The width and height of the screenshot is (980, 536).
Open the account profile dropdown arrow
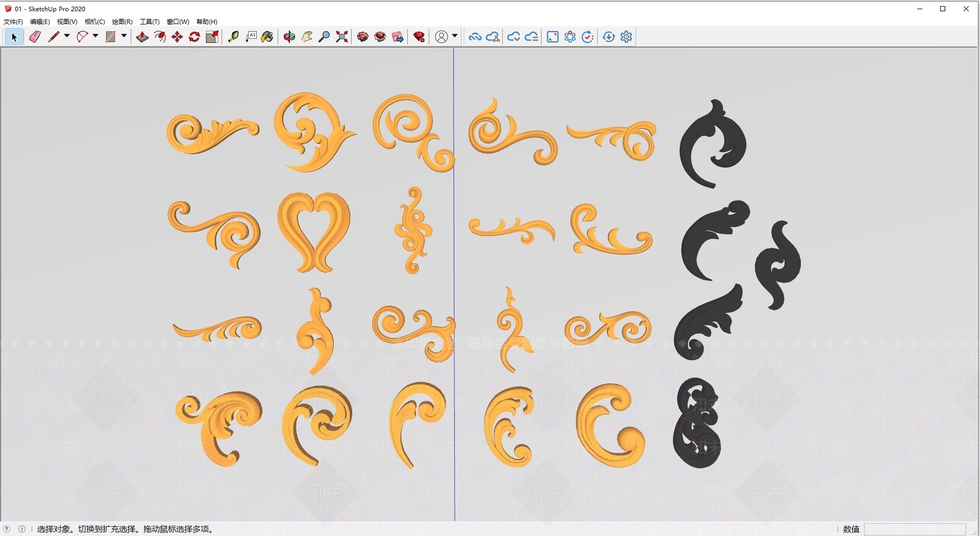click(x=454, y=36)
